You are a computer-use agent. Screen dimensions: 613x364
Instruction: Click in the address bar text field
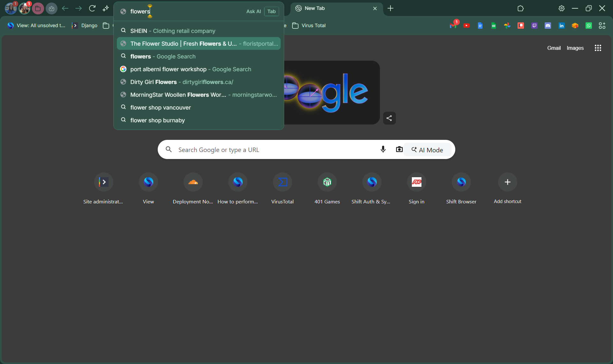(x=185, y=11)
